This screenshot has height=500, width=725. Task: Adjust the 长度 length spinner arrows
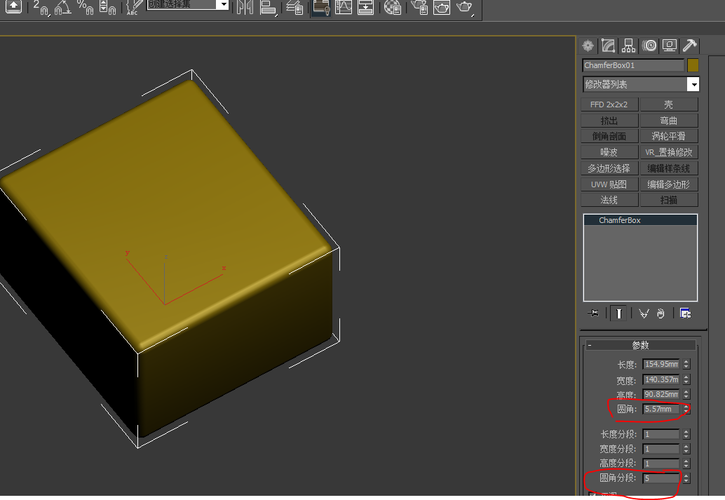pos(686,364)
